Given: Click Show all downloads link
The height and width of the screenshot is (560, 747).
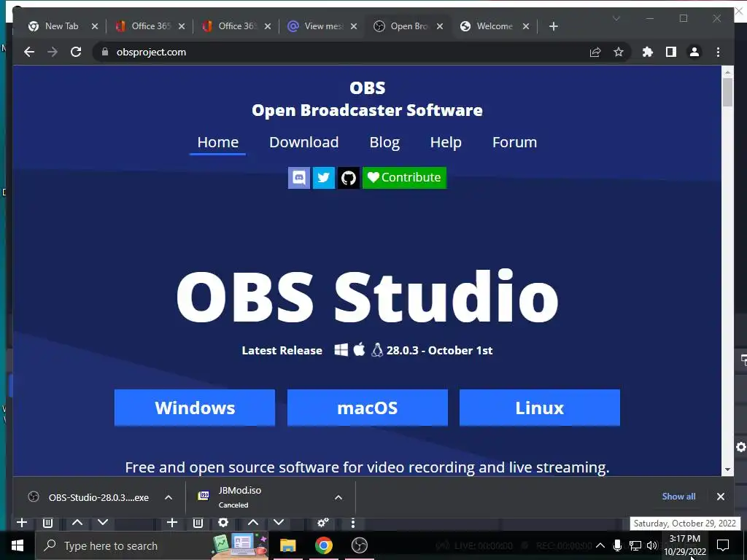Looking at the screenshot, I should tap(678, 497).
